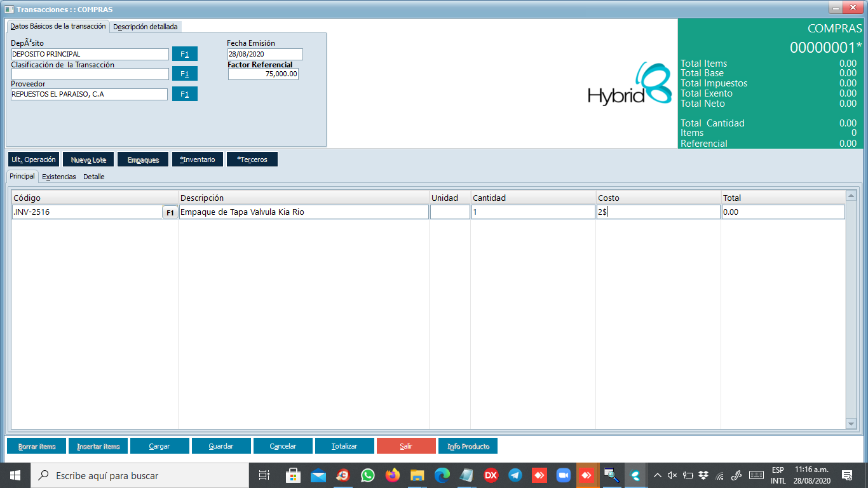The height and width of the screenshot is (488, 868).
Task: Click F1 lookup button beside Depósito field
Action: coord(184,54)
